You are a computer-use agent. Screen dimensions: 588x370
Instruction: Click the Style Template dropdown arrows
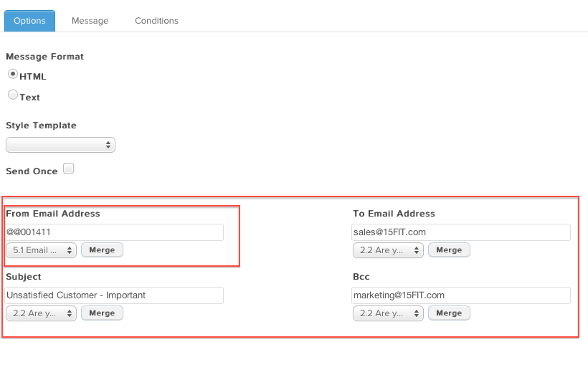(108, 145)
